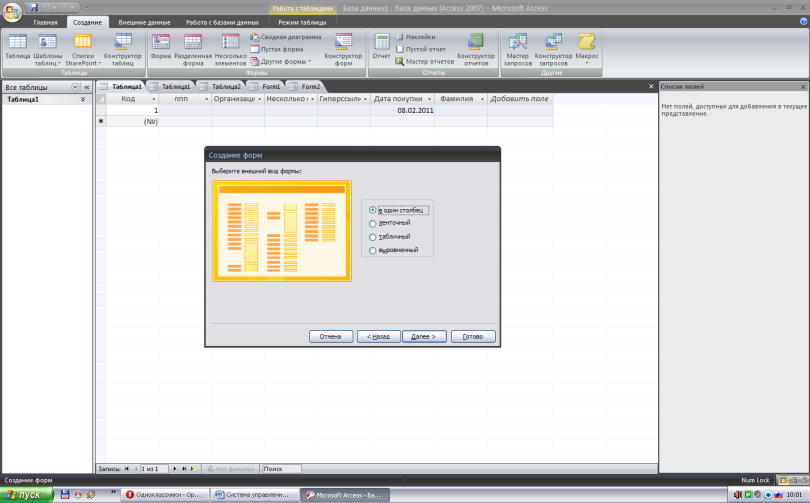Viewport: 810px width, 503px height.
Task: Open Одноклассники taskbar window
Action: [165, 495]
